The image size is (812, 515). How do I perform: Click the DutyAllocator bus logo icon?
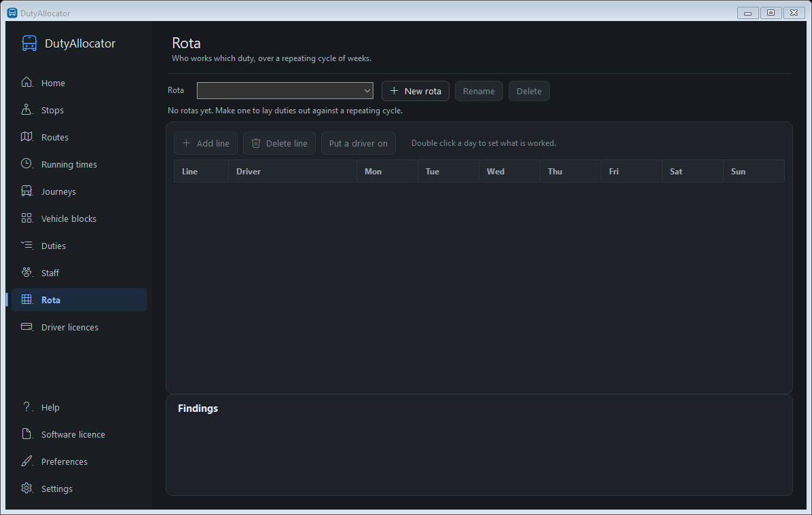click(x=29, y=43)
